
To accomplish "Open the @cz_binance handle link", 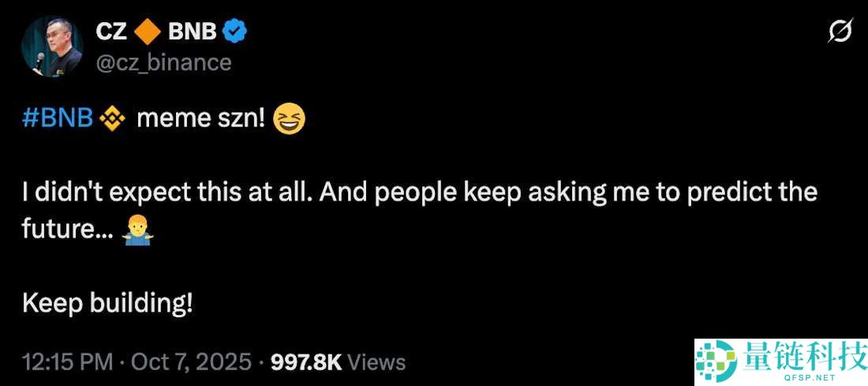I will point(163,62).
